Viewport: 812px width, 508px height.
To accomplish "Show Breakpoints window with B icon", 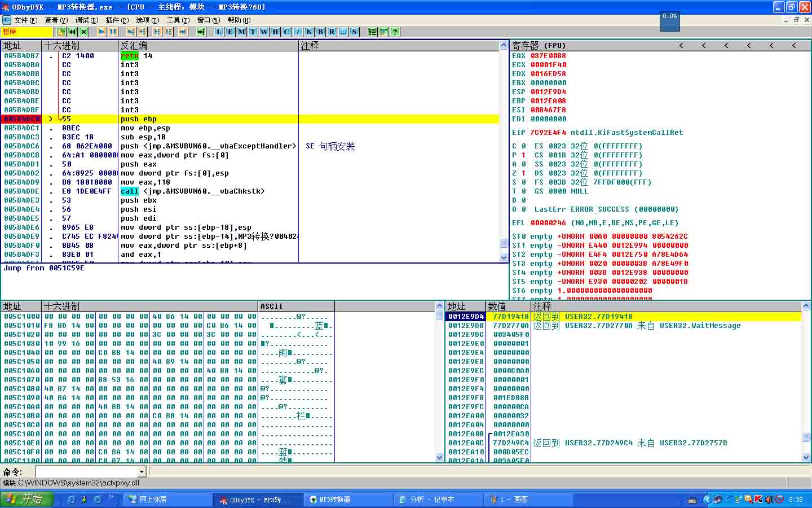I will pos(320,32).
